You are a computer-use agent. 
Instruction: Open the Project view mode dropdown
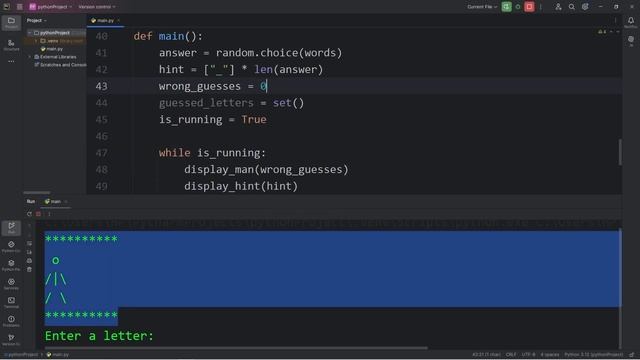pyautogui.click(x=37, y=20)
